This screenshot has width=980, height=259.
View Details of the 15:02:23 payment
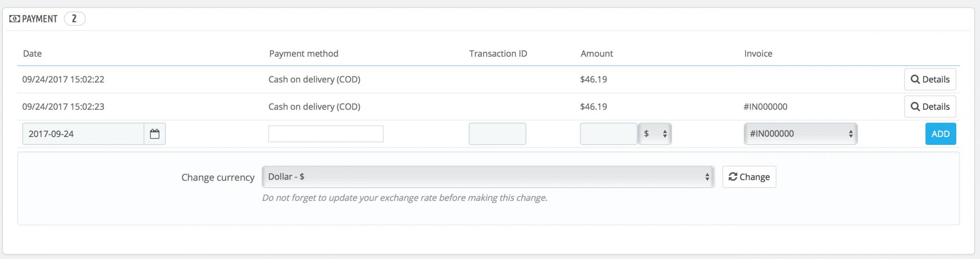point(930,107)
